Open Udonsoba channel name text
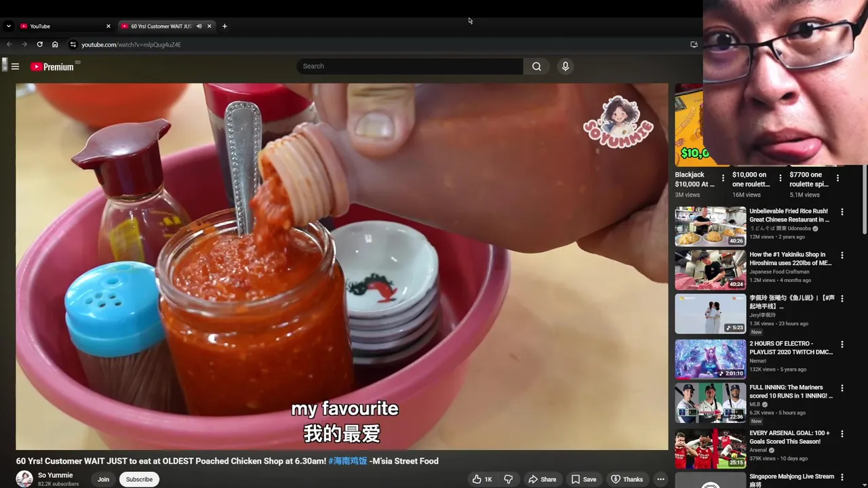 (x=780, y=228)
